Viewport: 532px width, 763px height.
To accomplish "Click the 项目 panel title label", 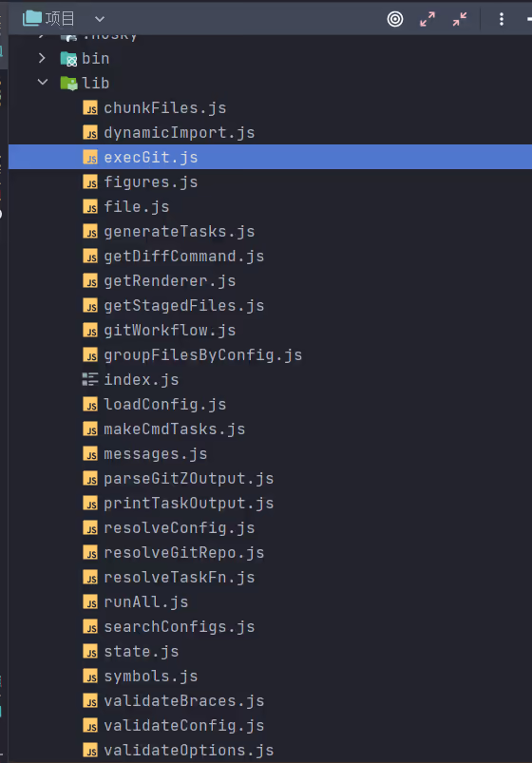I will [x=60, y=19].
